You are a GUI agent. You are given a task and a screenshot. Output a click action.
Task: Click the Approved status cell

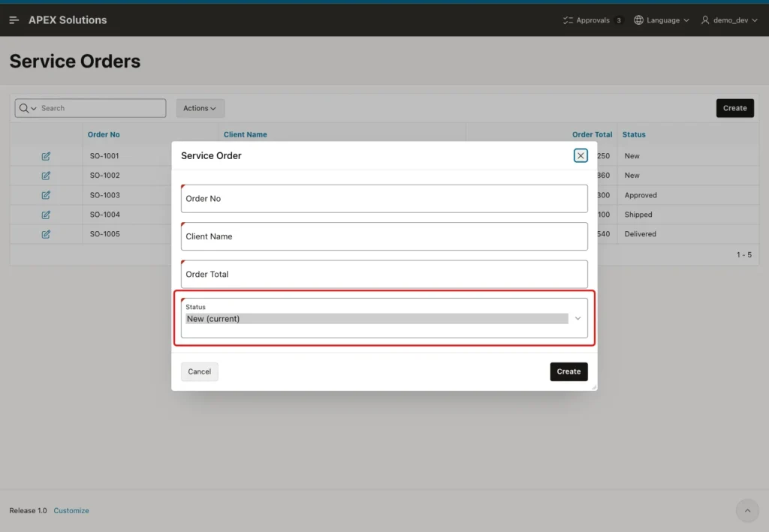(x=641, y=195)
